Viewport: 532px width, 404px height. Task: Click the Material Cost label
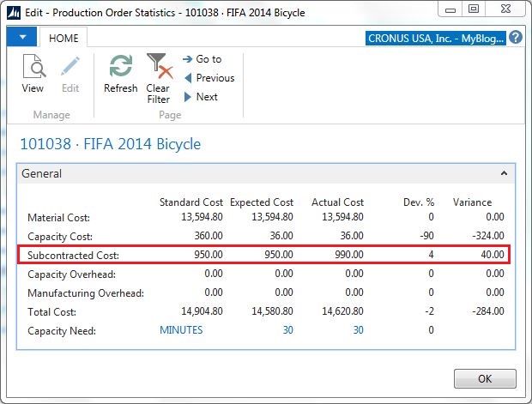(x=58, y=217)
